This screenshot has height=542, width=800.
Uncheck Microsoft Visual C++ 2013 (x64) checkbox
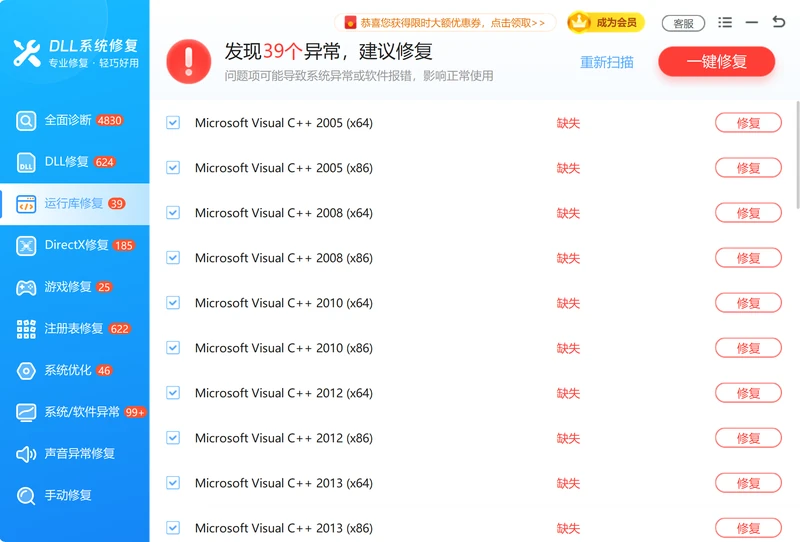tap(173, 482)
